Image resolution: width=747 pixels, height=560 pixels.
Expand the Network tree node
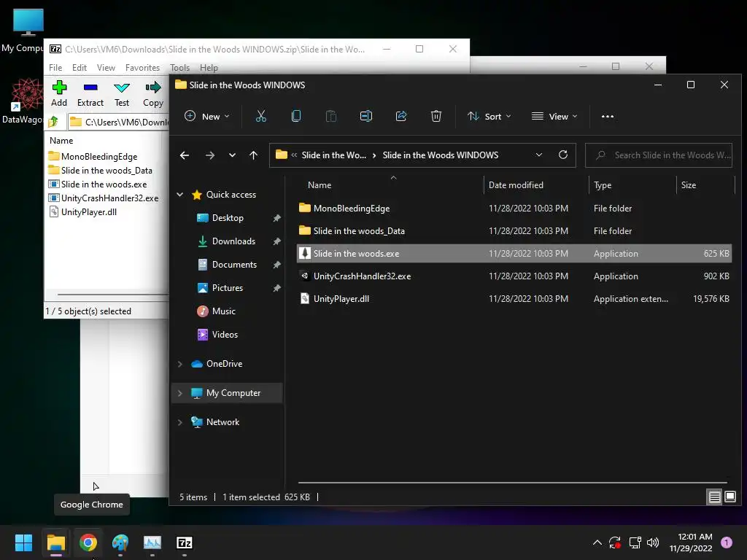click(180, 422)
